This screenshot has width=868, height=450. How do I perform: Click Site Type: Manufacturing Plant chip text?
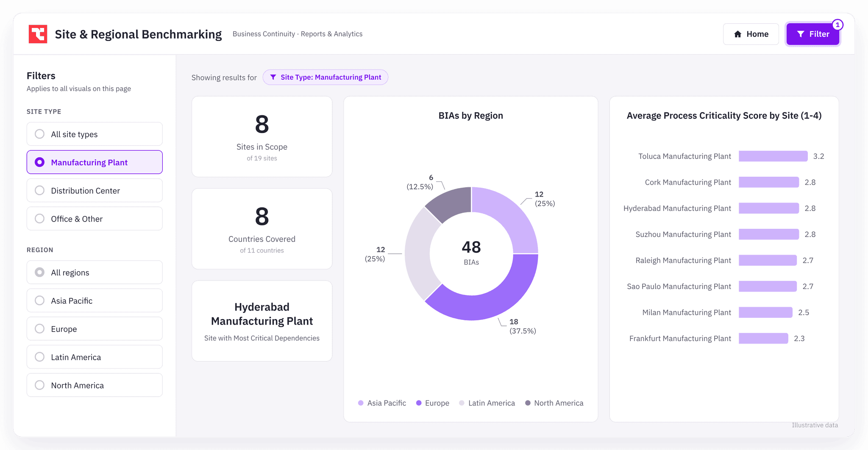click(331, 77)
